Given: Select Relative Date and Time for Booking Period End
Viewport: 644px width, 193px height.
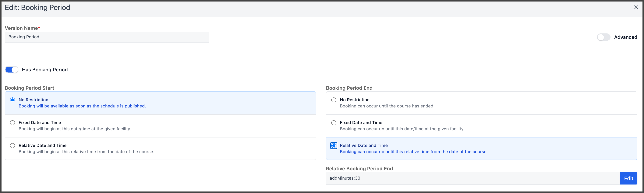Looking at the screenshot, I should click(x=334, y=146).
